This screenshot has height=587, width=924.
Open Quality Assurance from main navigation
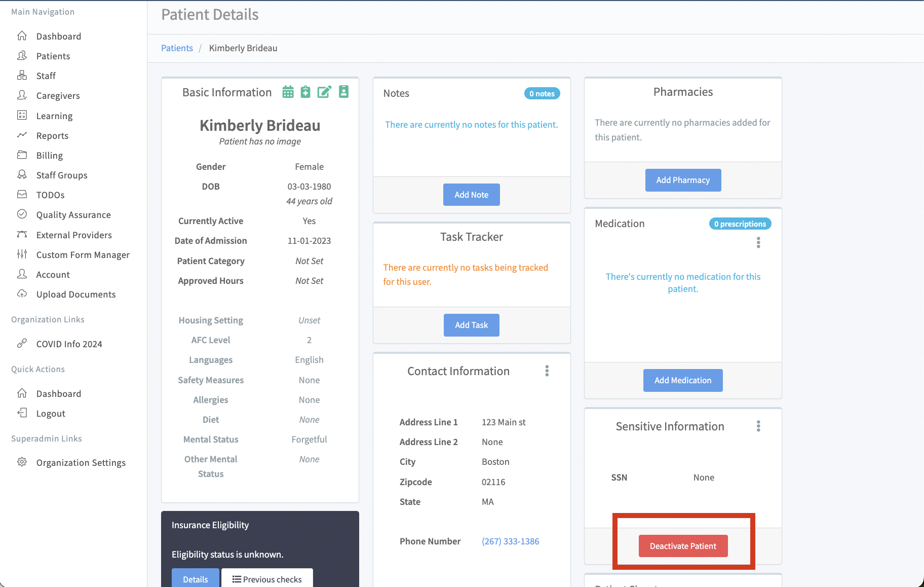pos(73,215)
